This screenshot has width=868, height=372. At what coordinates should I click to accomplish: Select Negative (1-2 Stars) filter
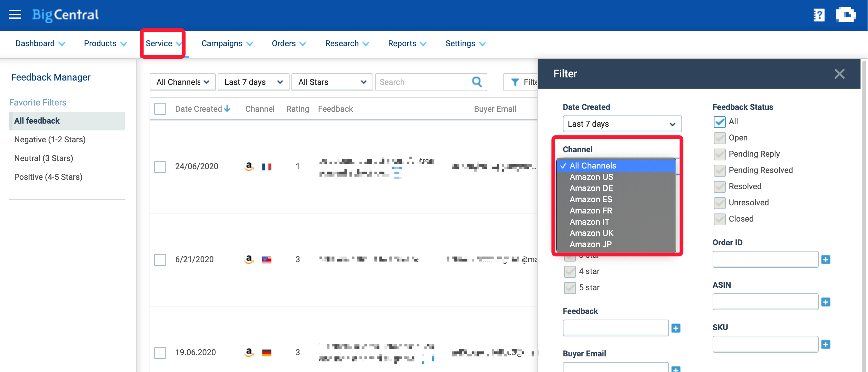50,139
